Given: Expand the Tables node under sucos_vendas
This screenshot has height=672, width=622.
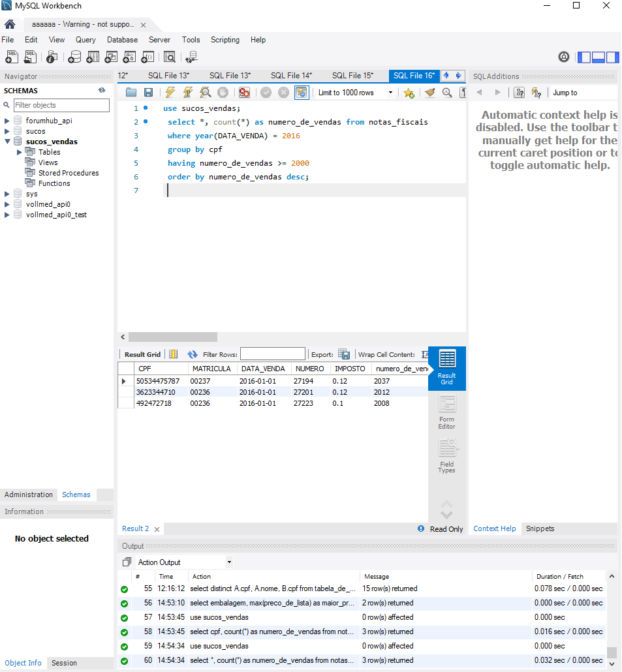Looking at the screenshot, I should [20, 152].
